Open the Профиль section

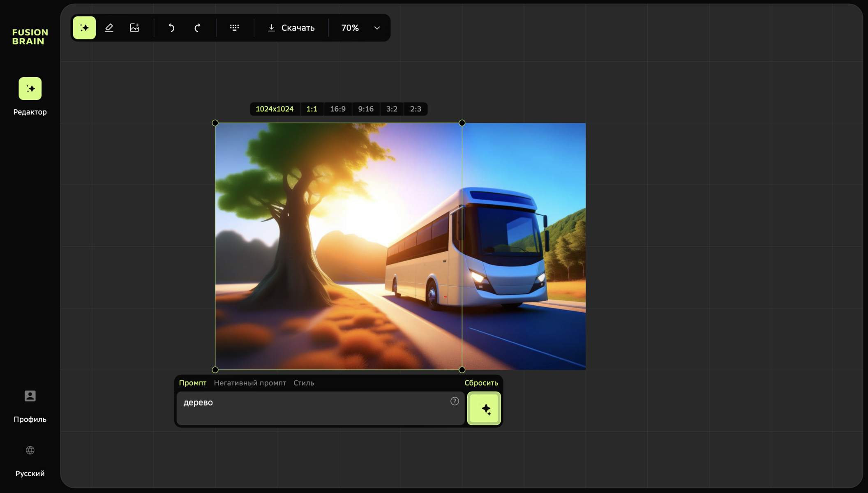pos(30,396)
